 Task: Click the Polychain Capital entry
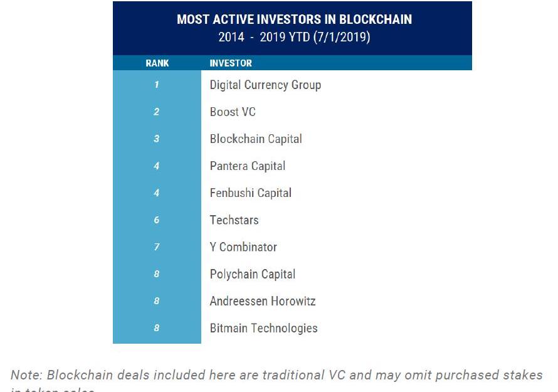(253, 274)
